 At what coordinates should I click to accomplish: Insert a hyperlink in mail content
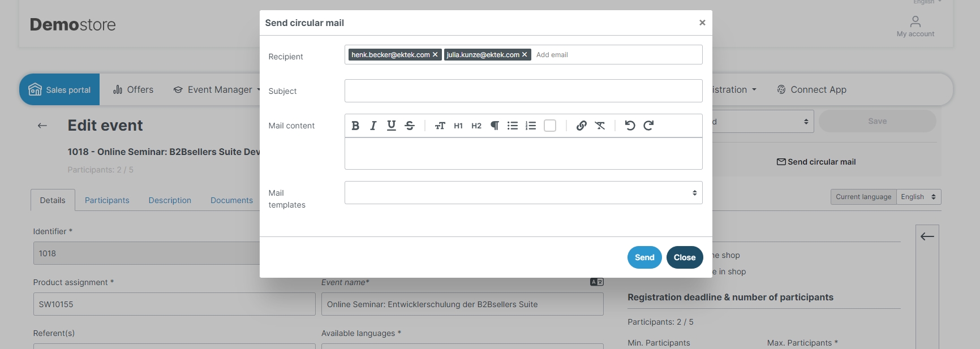coord(581,126)
